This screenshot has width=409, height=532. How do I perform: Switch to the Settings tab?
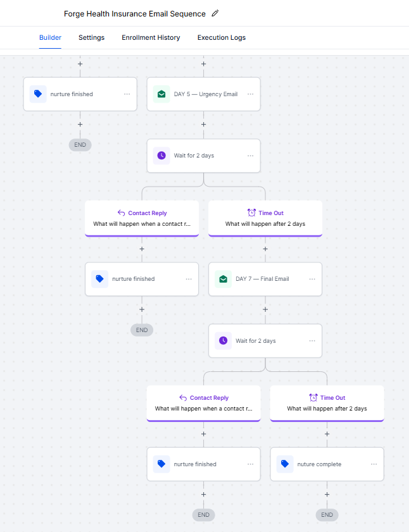click(91, 38)
